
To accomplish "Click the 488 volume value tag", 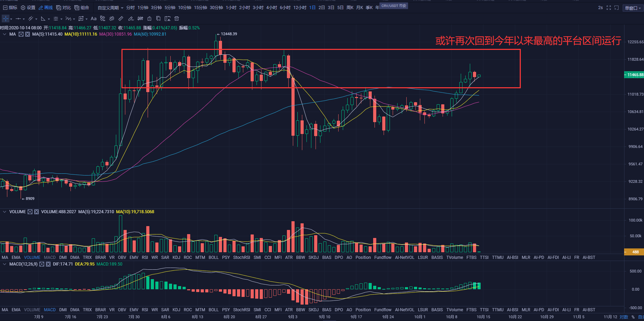I will [x=634, y=252].
